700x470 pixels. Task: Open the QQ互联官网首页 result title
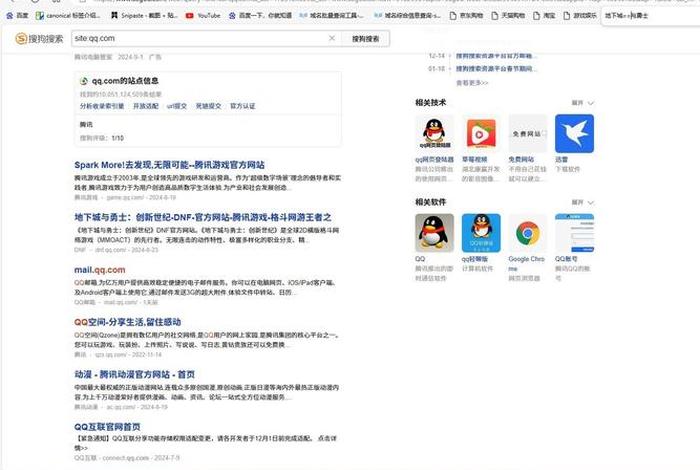pos(107,427)
